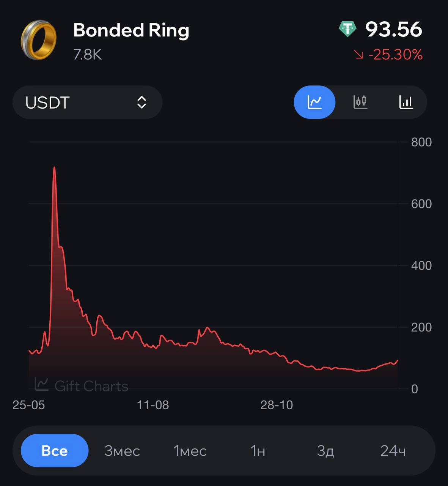Open the USDT currency dropdown
The height and width of the screenshot is (486, 448).
[x=87, y=103]
